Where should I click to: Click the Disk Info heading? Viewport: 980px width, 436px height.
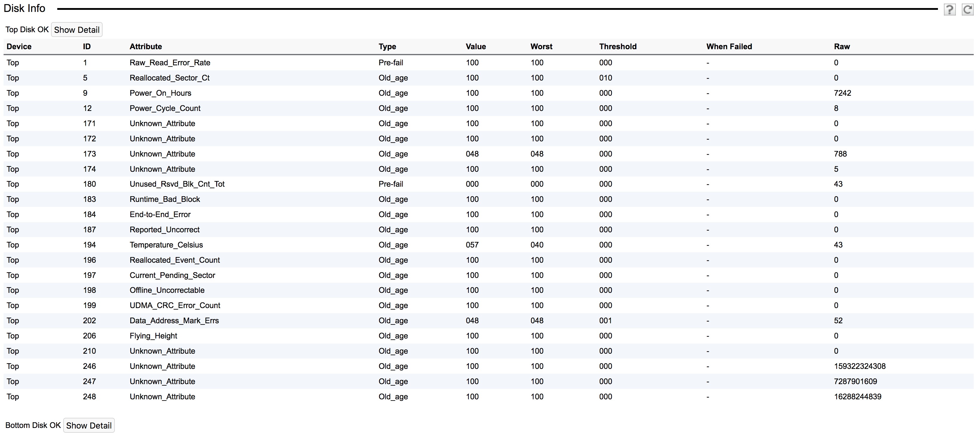(24, 8)
